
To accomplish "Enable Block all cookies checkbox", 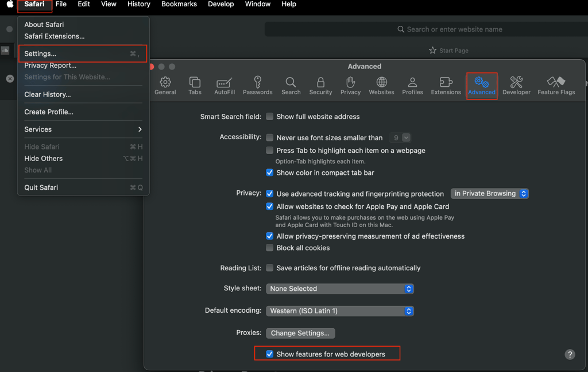I will click(269, 248).
